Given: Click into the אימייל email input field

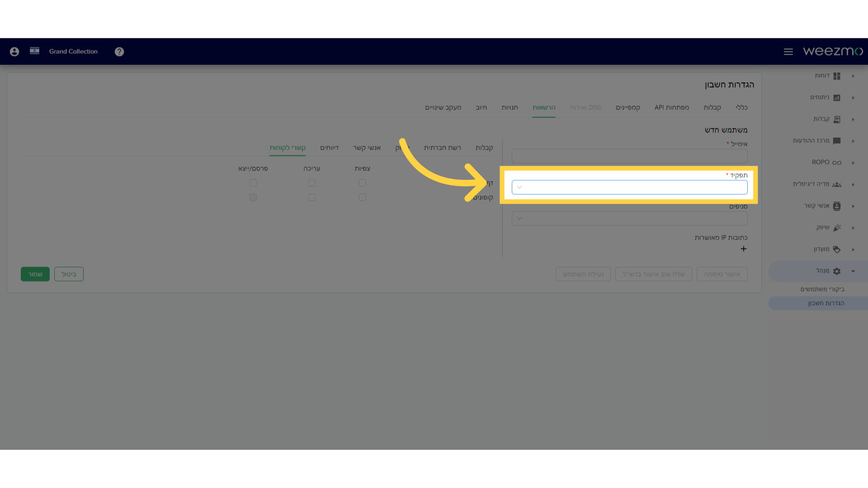Looking at the screenshot, I should 629,156.
